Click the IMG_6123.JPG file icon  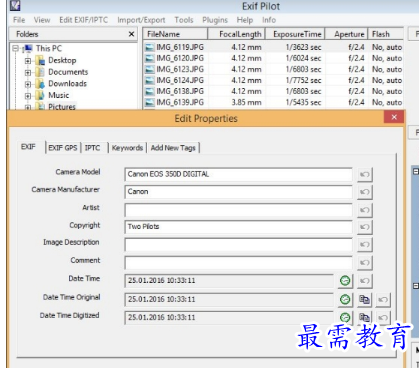[x=150, y=69]
